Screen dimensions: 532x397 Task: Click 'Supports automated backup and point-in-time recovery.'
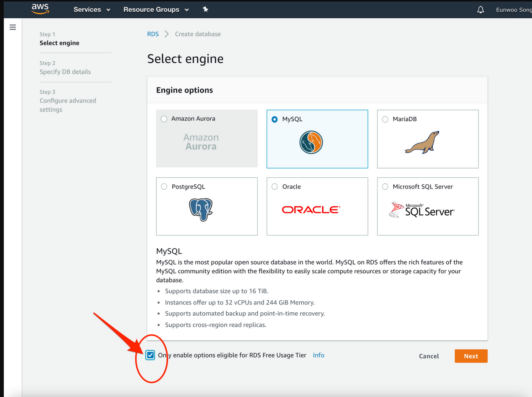pyautogui.click(x=245, y=314)
